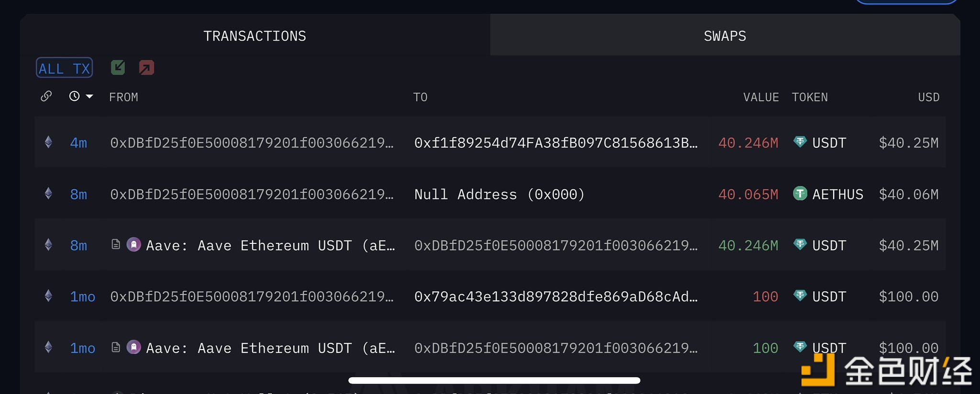Switch to the SWAPS tab

(725, 35)
